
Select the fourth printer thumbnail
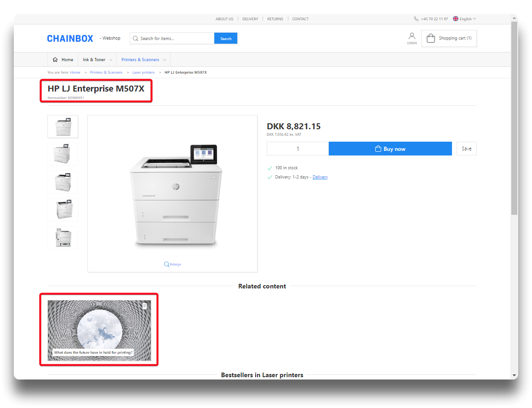[x=63, y=210]
